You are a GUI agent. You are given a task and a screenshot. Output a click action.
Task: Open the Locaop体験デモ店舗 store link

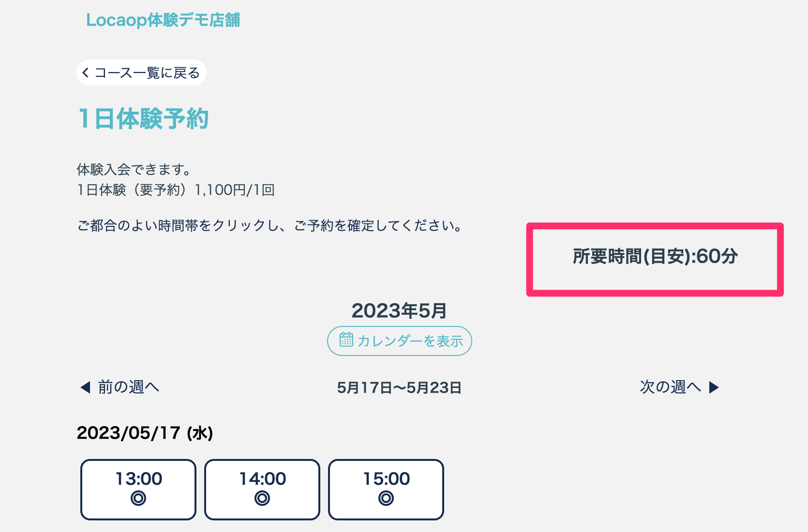(x=163, y=20)
